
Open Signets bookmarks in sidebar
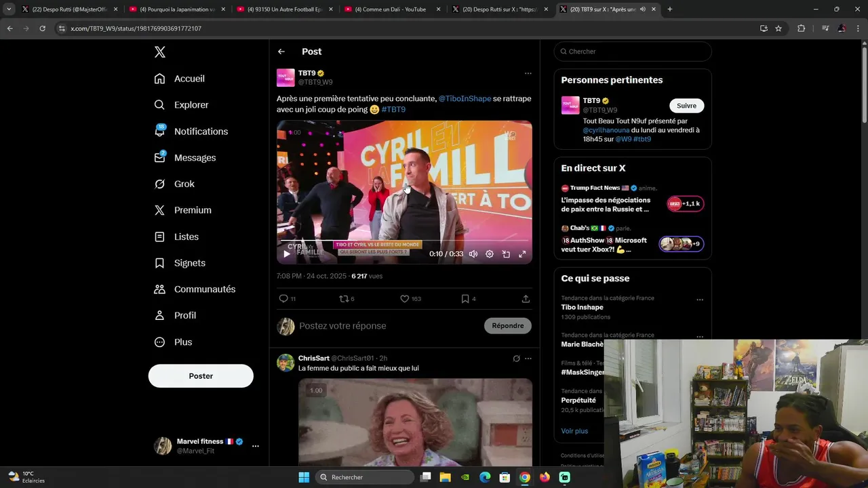click(x=180, y=263)
